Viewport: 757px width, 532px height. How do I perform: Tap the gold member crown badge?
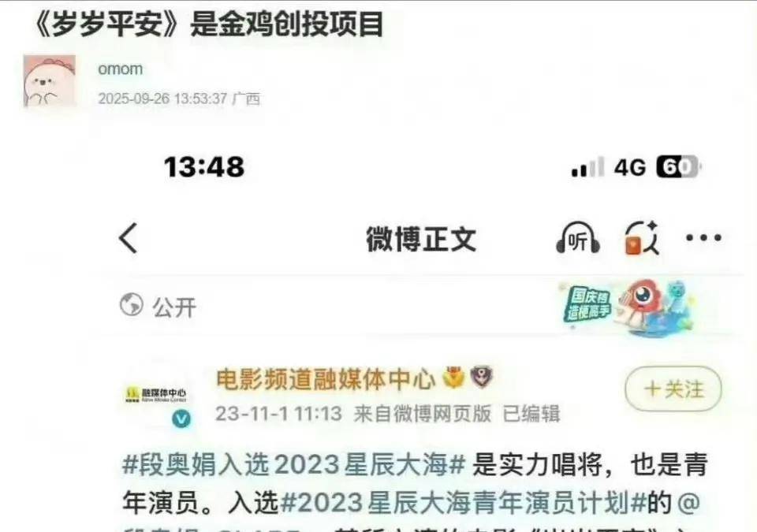tap(453, 377)
